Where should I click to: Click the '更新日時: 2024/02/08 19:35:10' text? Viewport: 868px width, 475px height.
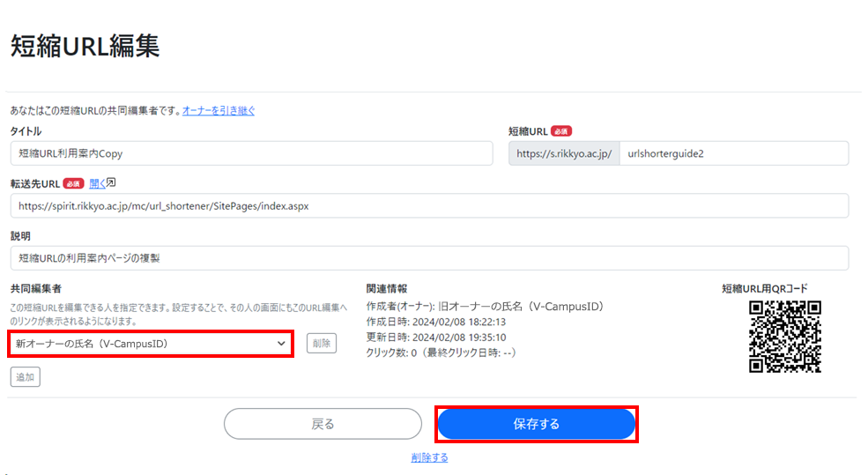click(436, 338)
